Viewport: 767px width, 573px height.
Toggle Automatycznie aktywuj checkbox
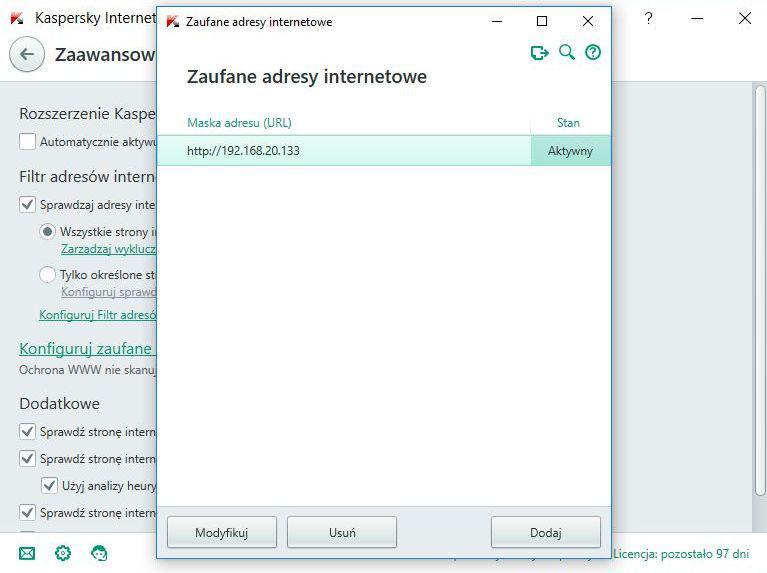tap(27, 141)
